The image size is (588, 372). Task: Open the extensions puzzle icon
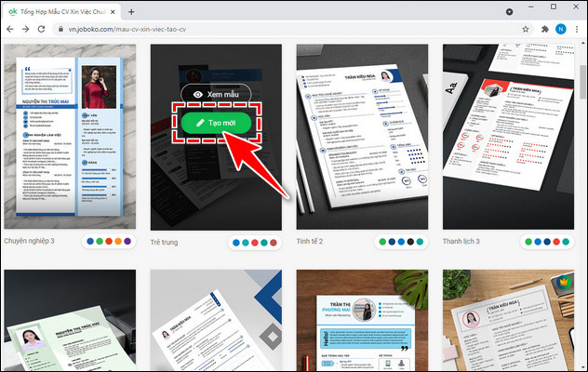542,29
